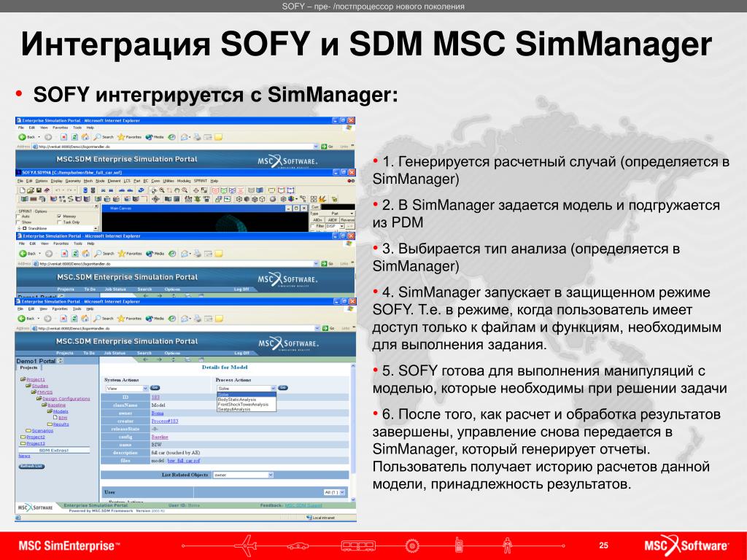The image size is (747, 560).
Task: Open the Element menu in SOFY
Action: click(114, 181)
